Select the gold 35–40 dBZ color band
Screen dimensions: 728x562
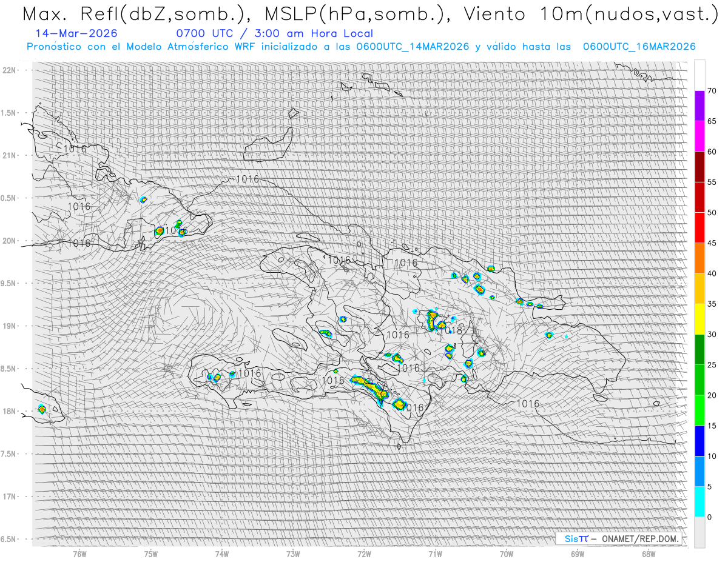pos(699,289)
